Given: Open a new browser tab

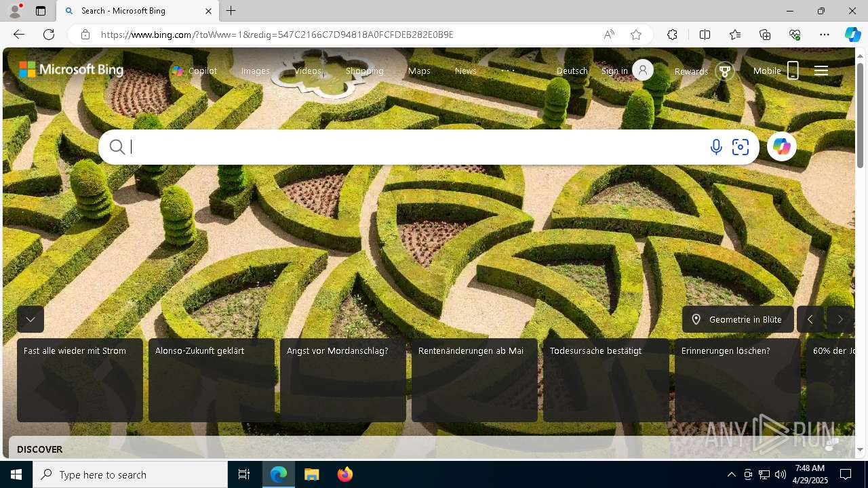Looking at the screenshot, I should coord(231,11).
